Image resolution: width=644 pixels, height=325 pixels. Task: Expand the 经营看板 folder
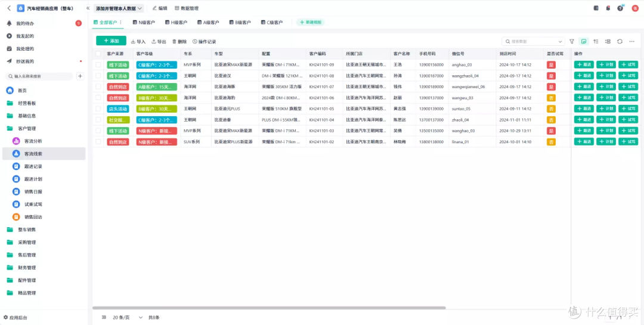point(27,103)
